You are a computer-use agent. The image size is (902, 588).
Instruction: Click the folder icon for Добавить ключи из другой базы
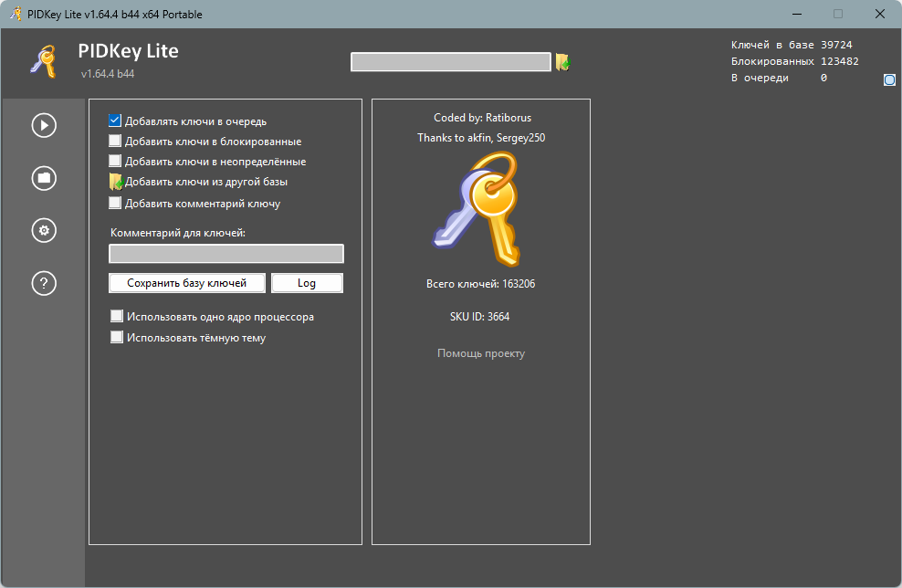[116, 182]
